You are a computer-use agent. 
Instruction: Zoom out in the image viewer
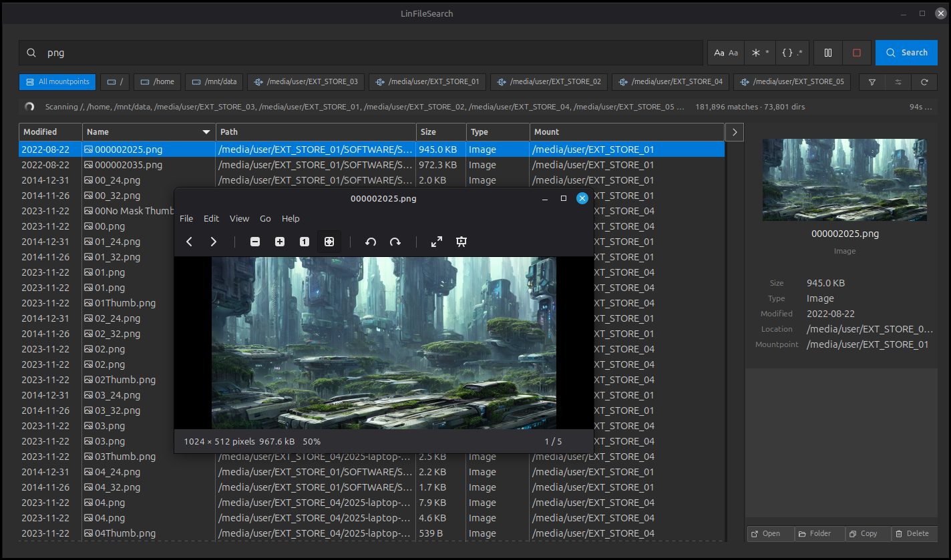pos(255,242)
